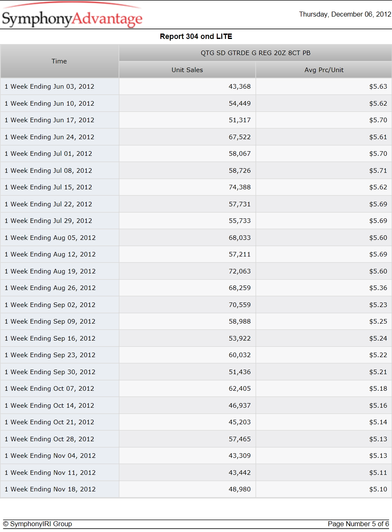
Task: Select row 1 Week Ending Sep 02, 2012
Action: click(x=196, y=305)
